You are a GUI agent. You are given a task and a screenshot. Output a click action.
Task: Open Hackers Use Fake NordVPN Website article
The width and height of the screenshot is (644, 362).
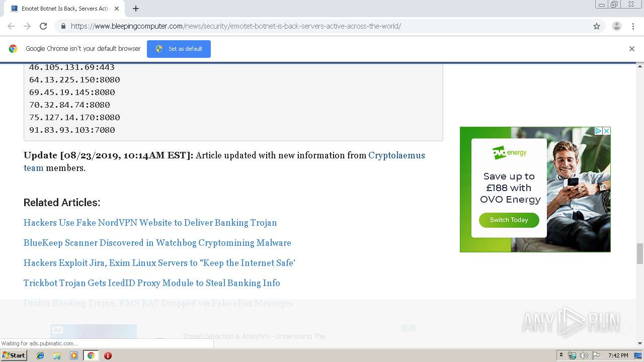coord(150,223)
